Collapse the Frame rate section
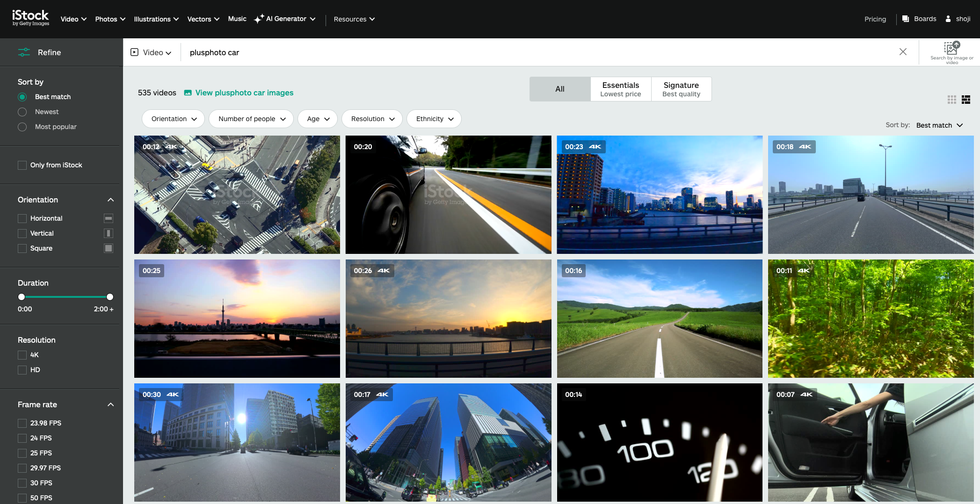This screenshot has width=980, height=504. [x=110, y=404]
